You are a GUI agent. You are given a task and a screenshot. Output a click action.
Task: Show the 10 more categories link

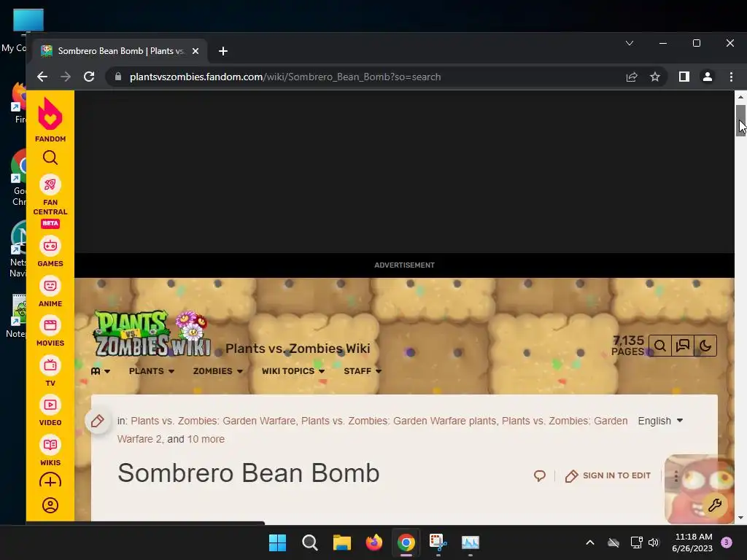point(206,439)
